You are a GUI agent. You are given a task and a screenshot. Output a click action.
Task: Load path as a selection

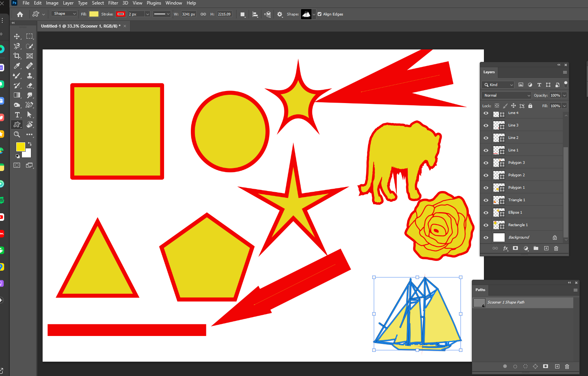coord(525,366)
